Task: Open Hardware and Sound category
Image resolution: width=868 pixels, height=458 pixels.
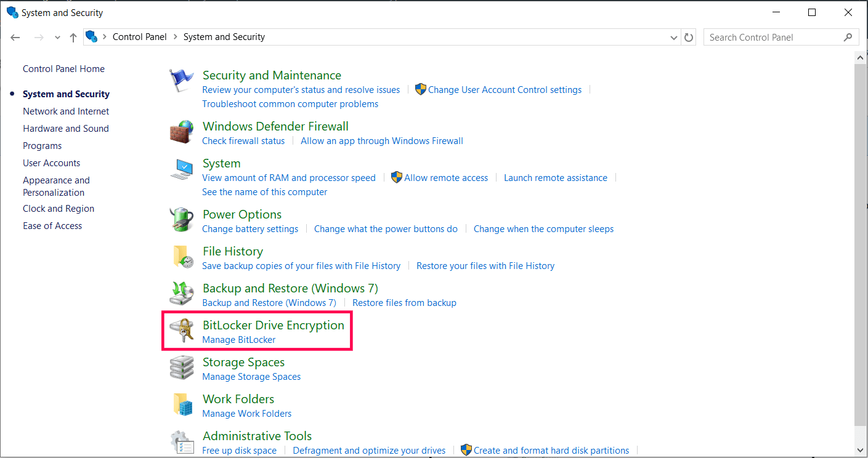Action: point(66,129)
